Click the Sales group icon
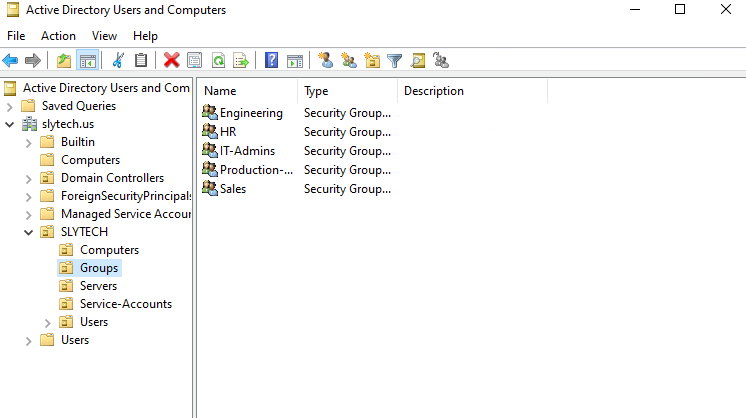 (209, 188)
